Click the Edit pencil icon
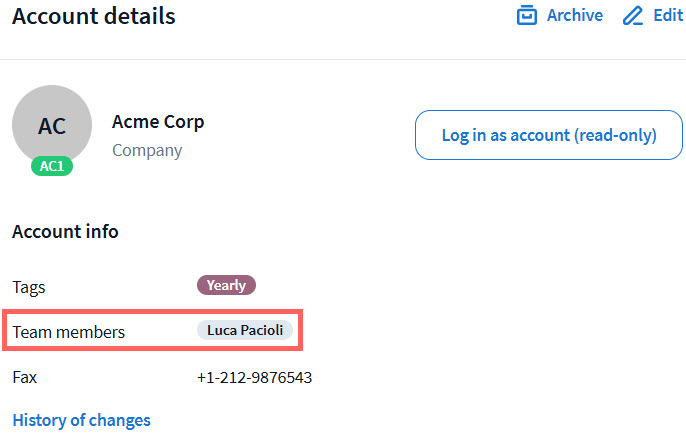The height and width of the screenshot is (435, 686). pyautogui.click(x=633, y=16)
